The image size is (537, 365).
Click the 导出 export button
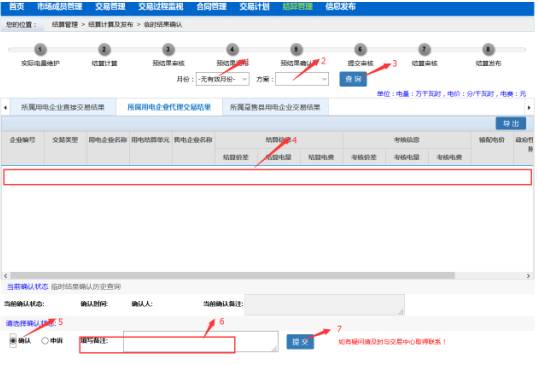pyautogui.click(x=511, y=124)
